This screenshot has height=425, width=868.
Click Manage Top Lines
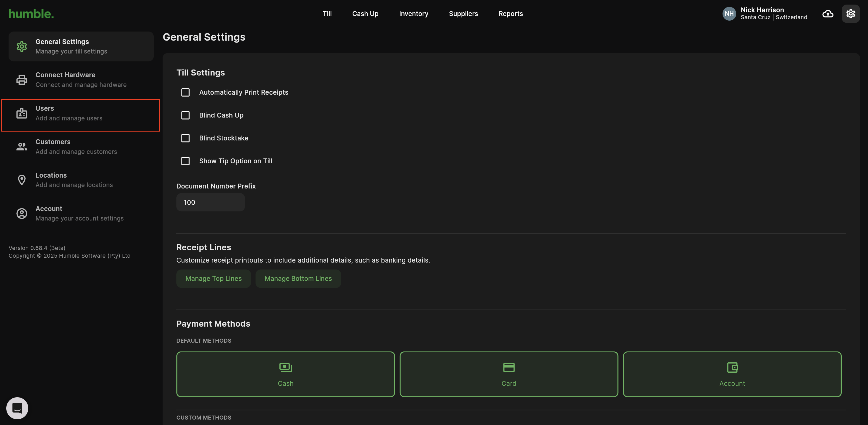(213, 279)
